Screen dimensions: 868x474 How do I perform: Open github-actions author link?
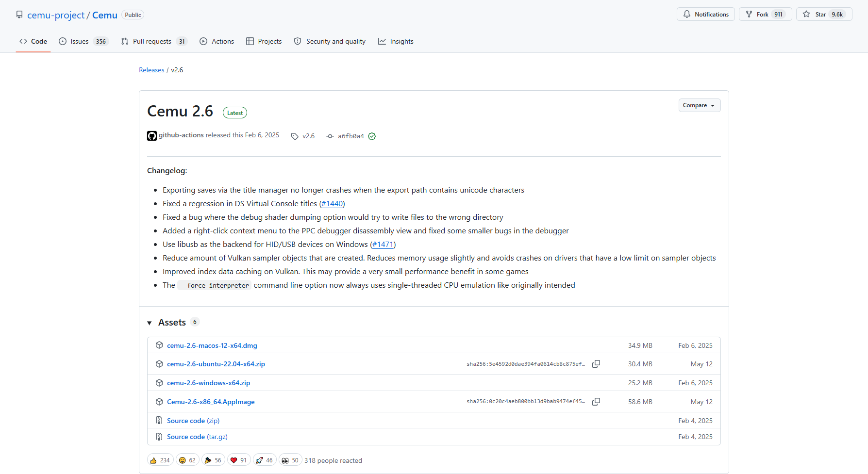click(x=181, y=135)
